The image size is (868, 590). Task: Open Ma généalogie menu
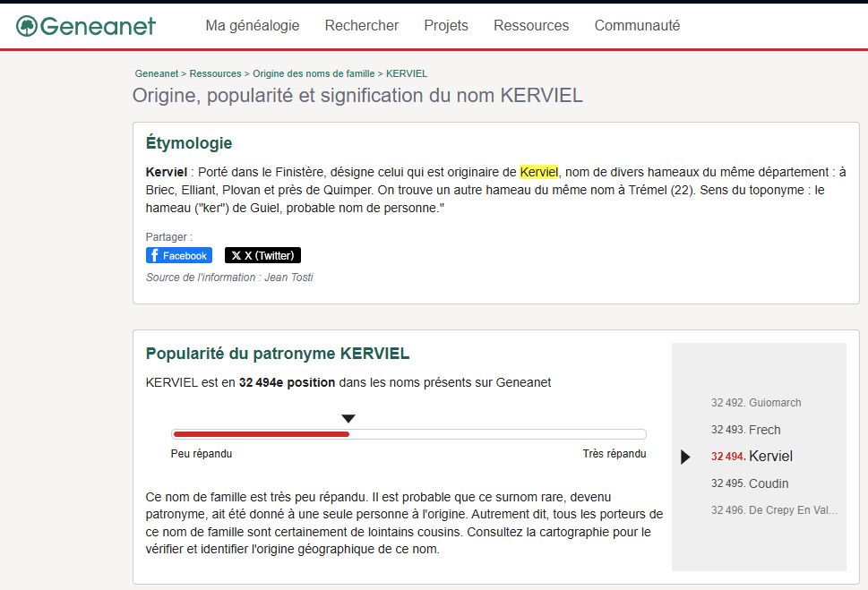252,26
